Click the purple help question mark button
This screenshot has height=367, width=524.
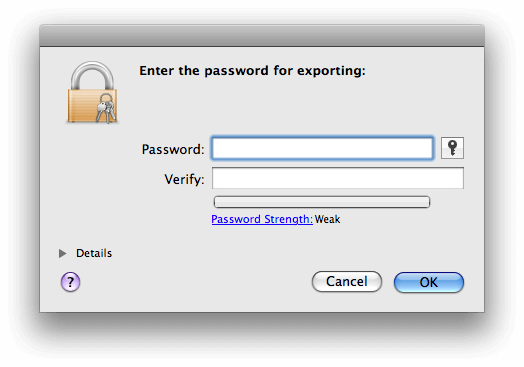point(70,282)
